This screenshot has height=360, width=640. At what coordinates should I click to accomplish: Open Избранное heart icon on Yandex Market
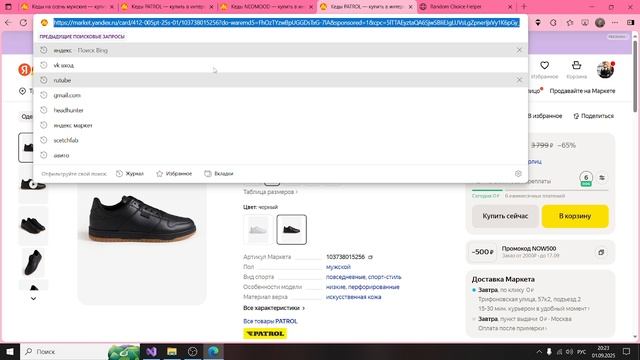544,69
